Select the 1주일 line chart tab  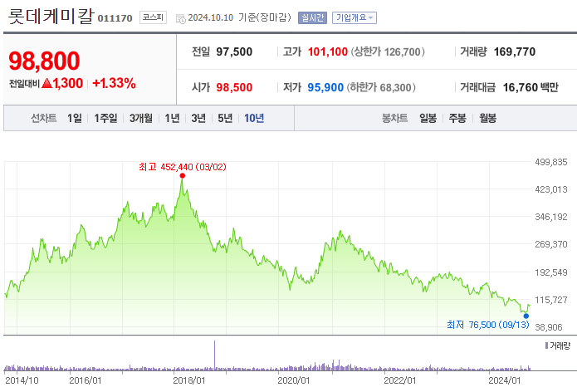(105, 118)
